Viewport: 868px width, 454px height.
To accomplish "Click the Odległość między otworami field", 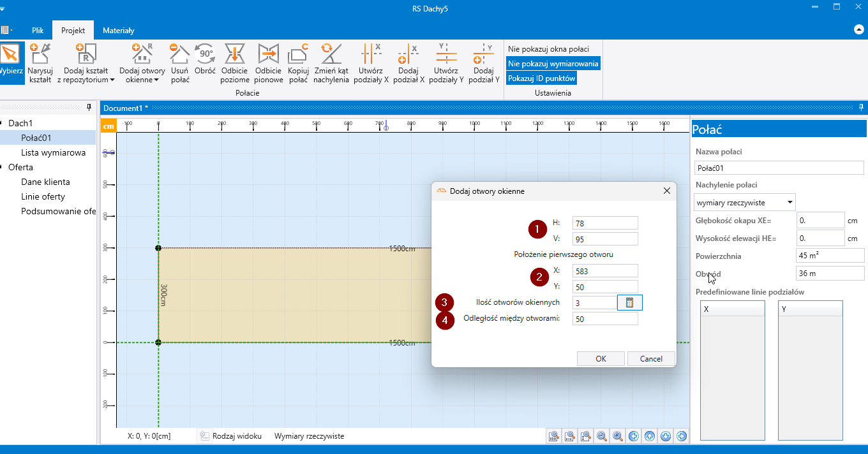I will pos(604,319).
